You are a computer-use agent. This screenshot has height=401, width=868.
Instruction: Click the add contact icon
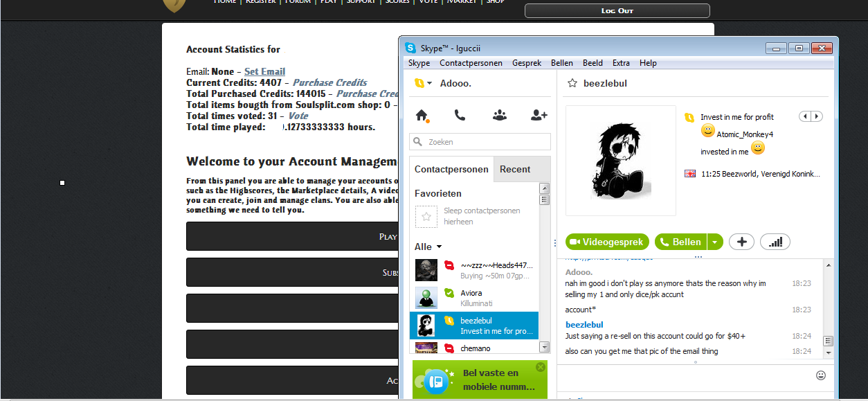tap(539, 116)
